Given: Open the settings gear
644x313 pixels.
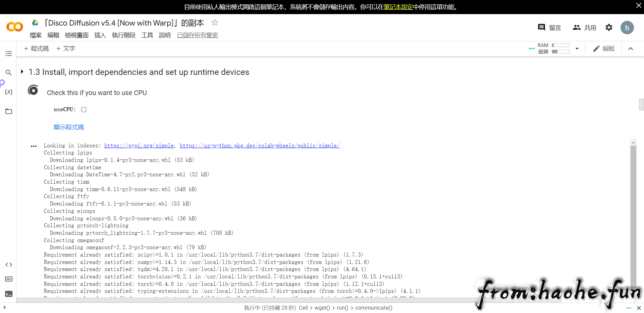Looking at the screenshot, I should (609, 28).
